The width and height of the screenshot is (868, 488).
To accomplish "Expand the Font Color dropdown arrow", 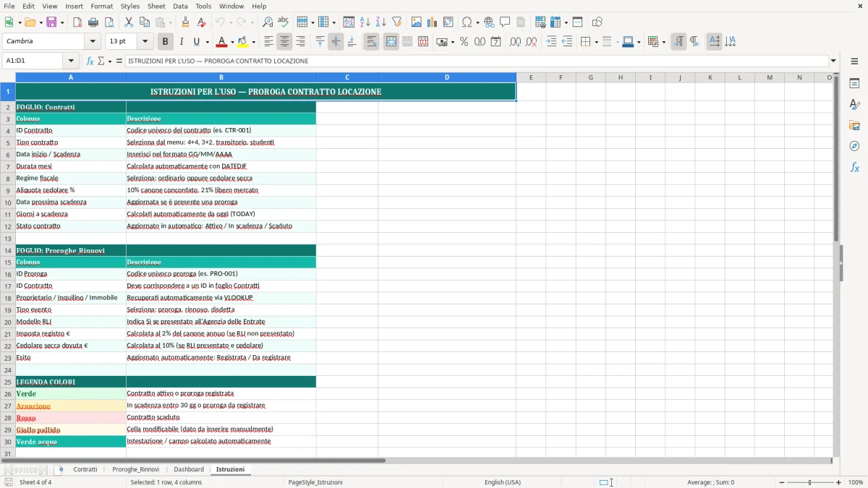I will point(231,42).
